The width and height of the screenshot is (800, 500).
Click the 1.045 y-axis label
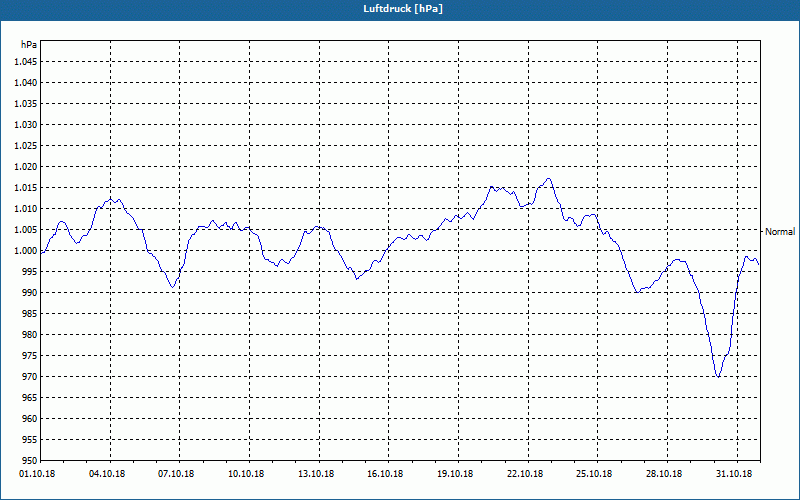[26, 62]
